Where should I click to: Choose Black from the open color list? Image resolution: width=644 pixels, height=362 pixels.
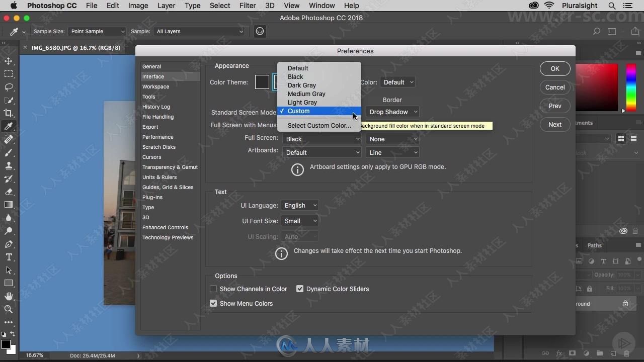click(x=319, y=76)
